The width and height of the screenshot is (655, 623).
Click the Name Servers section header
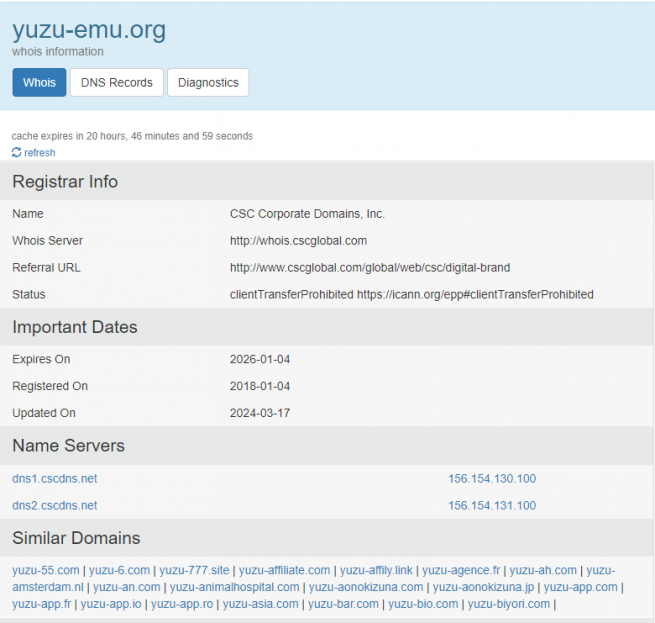tap(69, 446)
